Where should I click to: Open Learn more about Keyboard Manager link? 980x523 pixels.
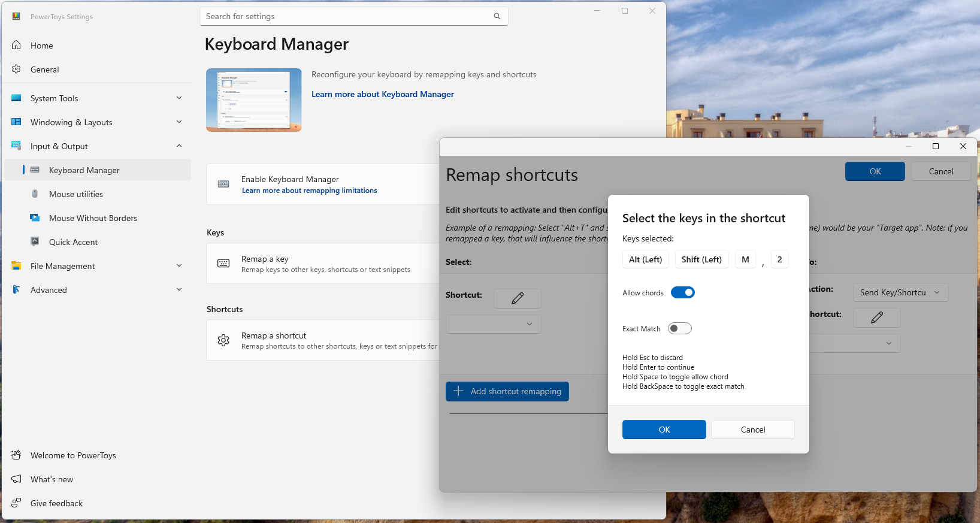[382, 94]
